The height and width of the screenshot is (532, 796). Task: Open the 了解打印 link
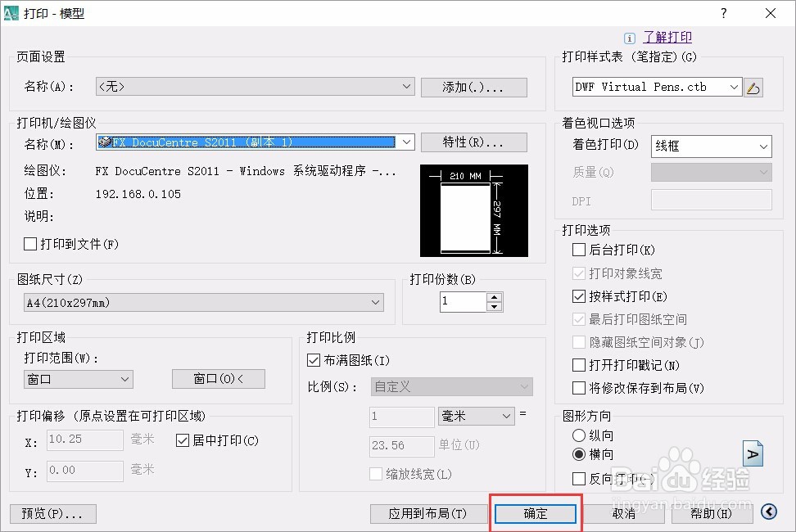coord(667,38)
